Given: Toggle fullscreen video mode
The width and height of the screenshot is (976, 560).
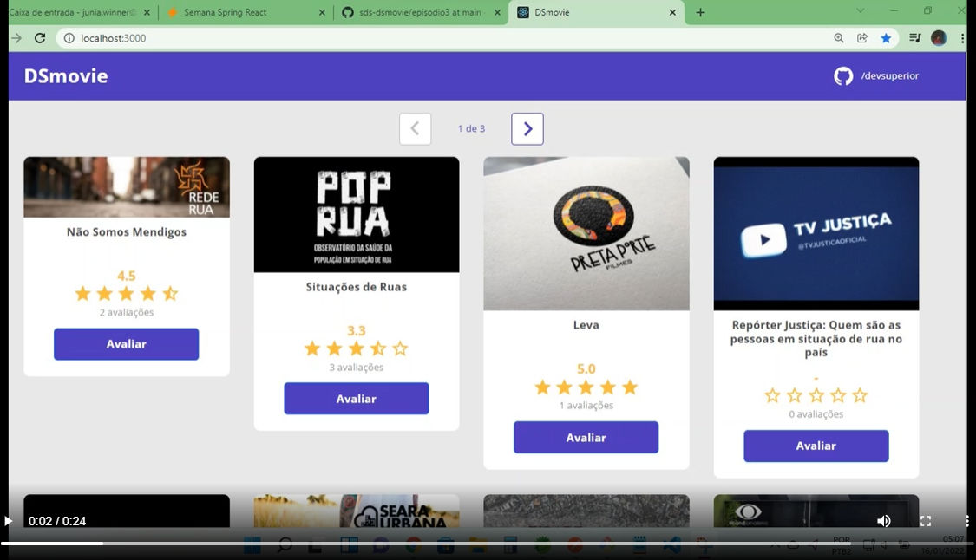Looking at the screenshot, I should click(x=926, y=521).
